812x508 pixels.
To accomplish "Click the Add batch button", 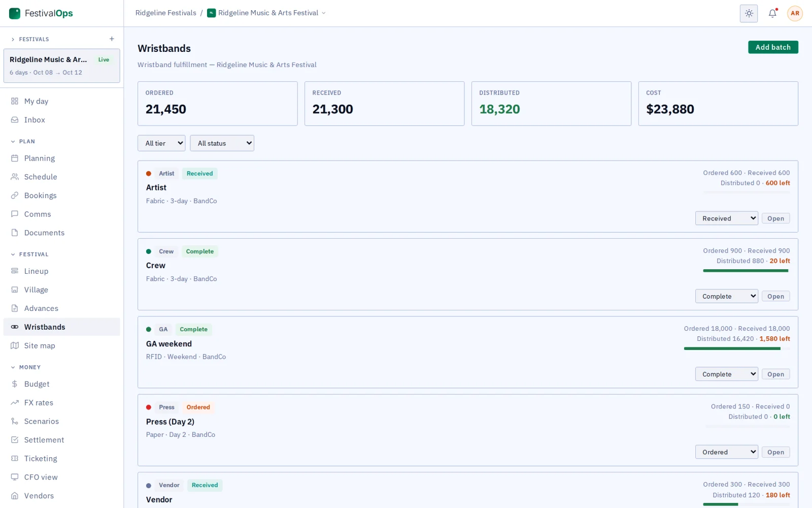I will [x=773, y=47].
